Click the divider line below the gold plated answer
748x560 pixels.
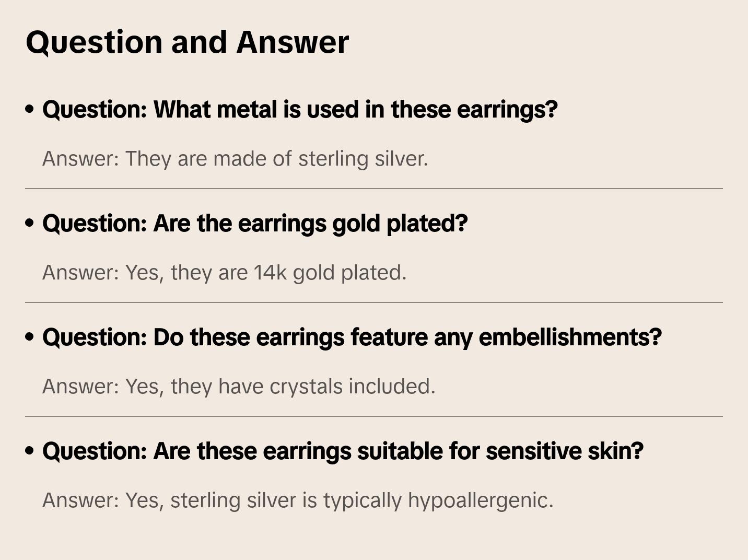(374, 302)
